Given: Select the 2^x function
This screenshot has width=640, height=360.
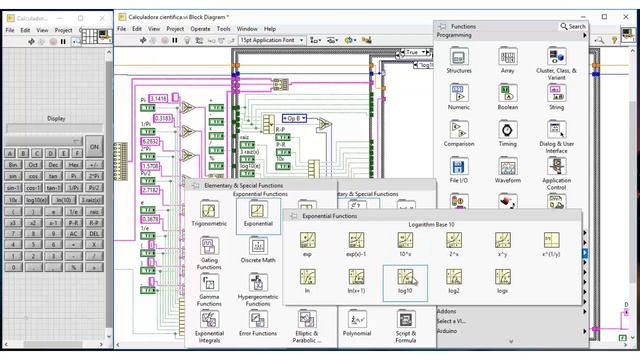Looking at the screenshot, I should point(454,244).
